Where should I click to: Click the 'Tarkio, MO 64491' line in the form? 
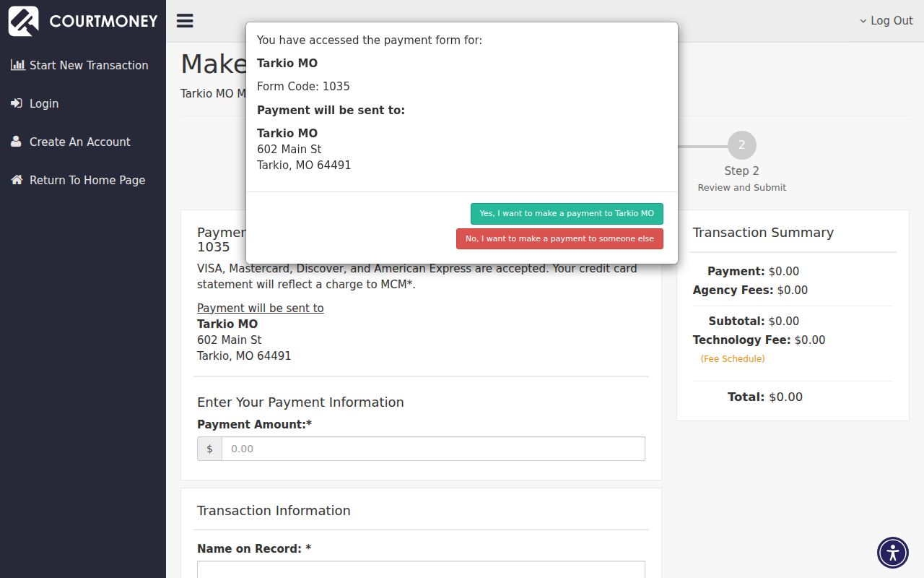click(x=244, y=356)
